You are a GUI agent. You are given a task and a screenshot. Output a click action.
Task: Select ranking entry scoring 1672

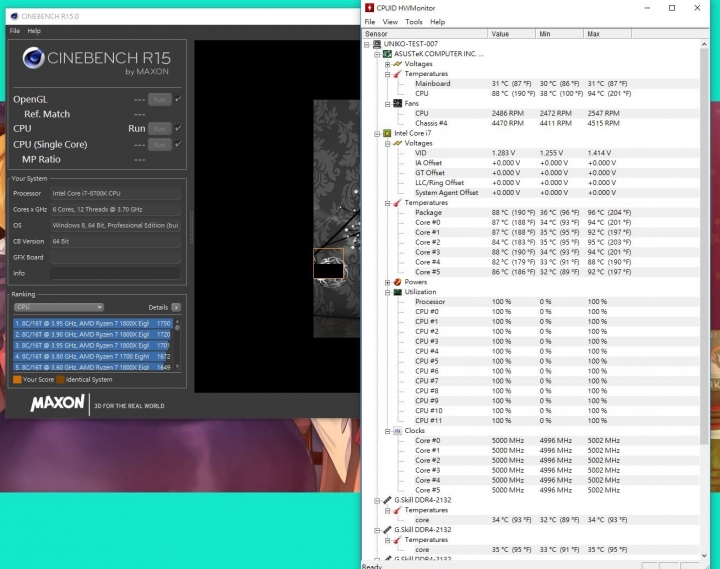[93, 356]
